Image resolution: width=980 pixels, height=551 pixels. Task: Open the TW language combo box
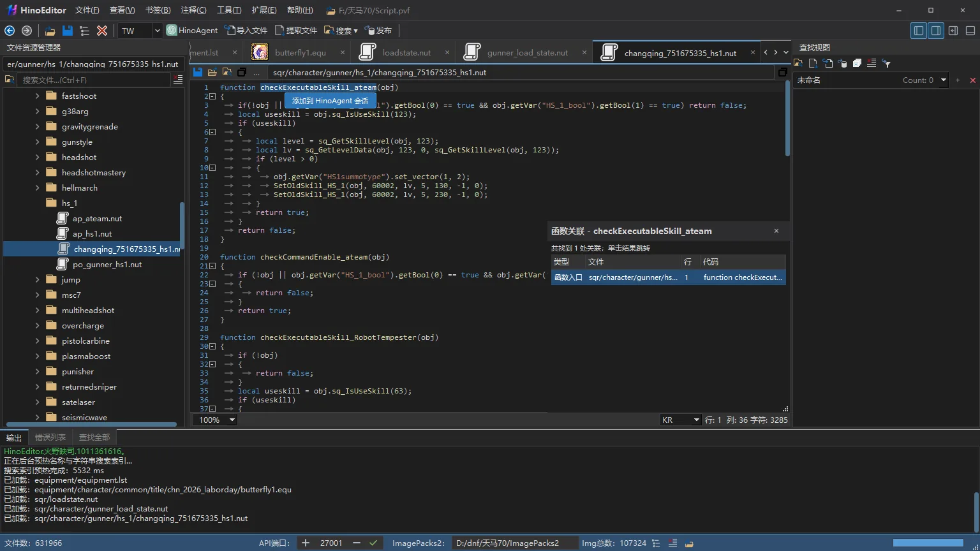[x=141, y=31]
